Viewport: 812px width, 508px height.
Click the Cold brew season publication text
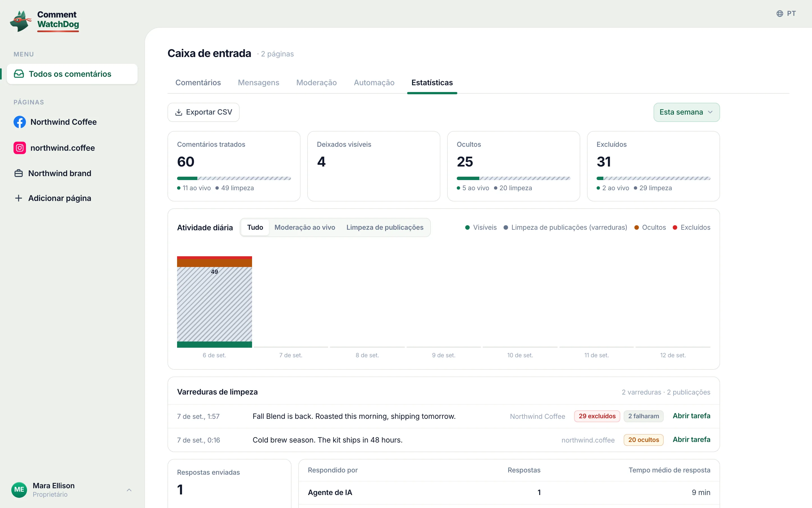click(328, 440)
